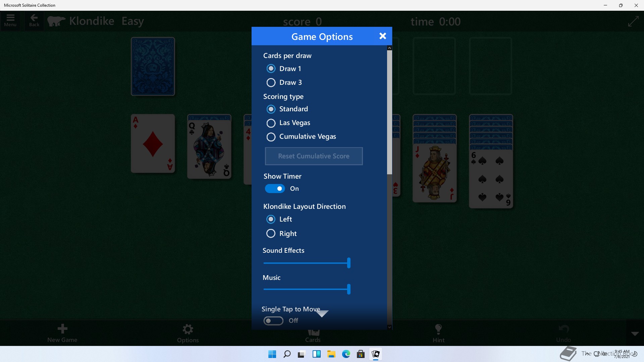Click the Game Options scrollbar thumb

pos(389,112)
